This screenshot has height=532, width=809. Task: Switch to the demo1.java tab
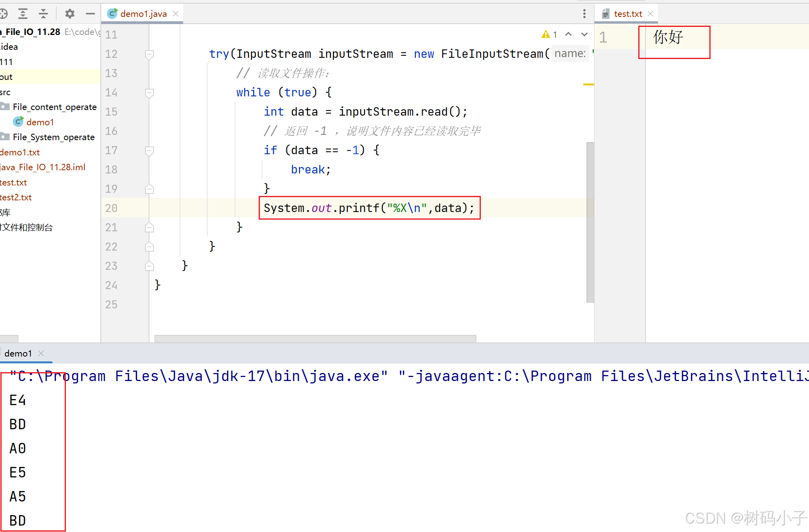pyautogui.click(x=143, y=14)
